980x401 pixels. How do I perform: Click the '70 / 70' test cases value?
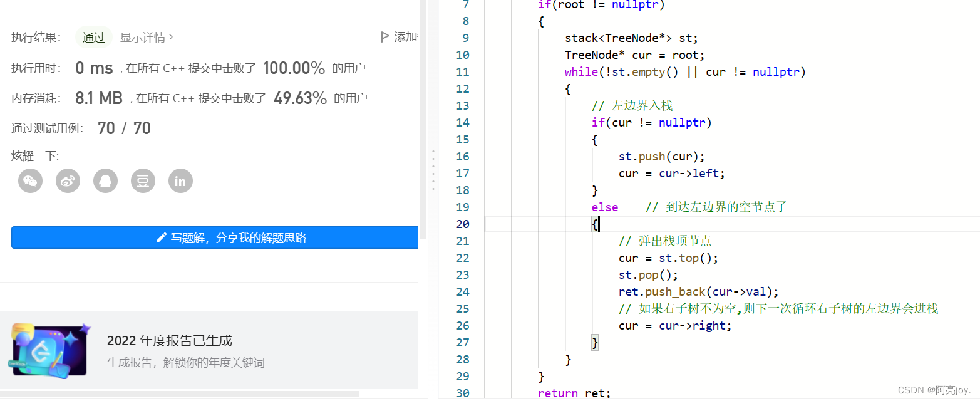pyautogui.click(x=124, y=128)
